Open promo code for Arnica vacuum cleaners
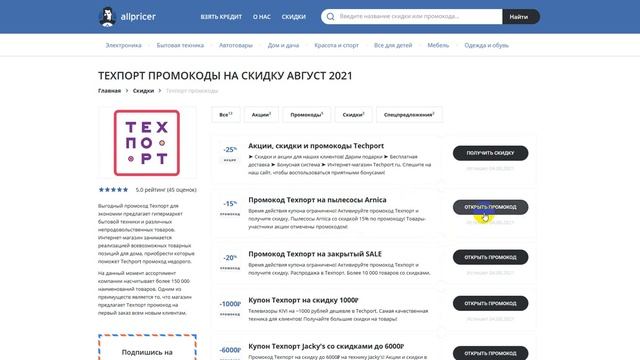 (490, 207)
